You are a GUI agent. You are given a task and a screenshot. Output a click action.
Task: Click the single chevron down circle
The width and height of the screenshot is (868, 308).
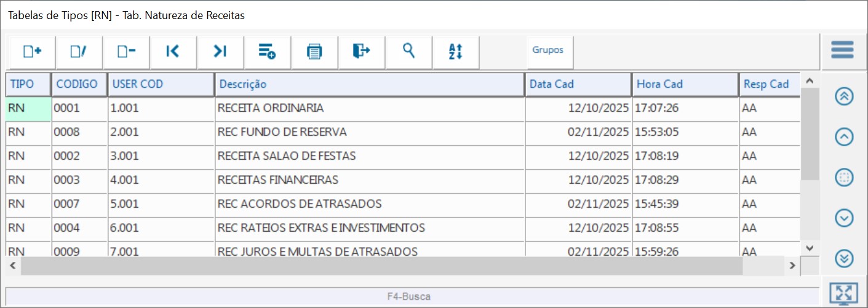point(845,218)
